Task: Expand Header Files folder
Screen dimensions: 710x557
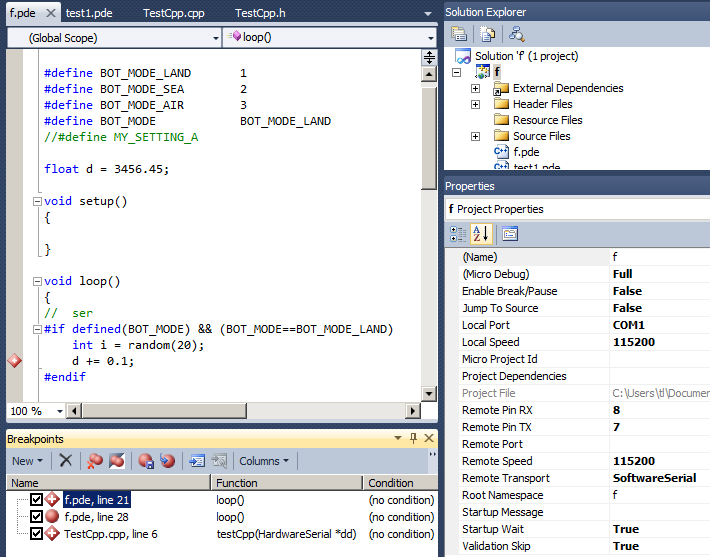Action: 475,105
